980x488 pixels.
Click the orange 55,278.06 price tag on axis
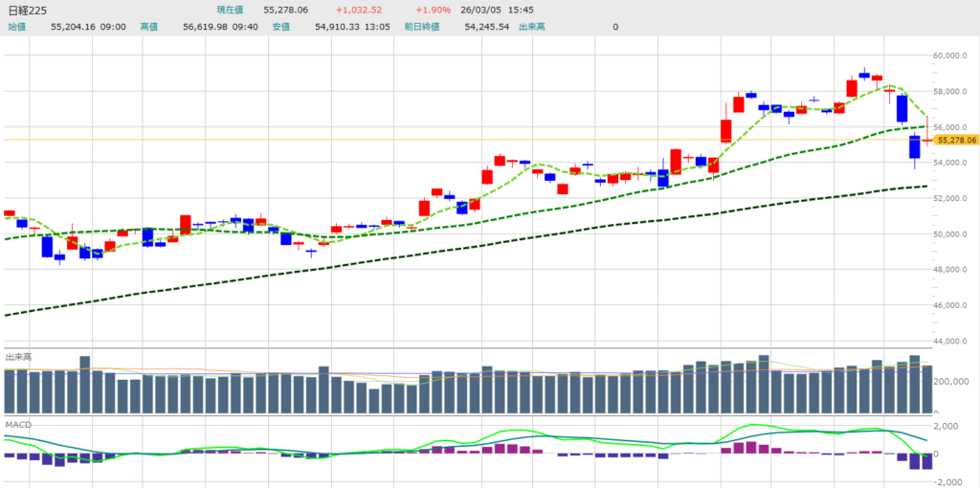tap(956, 140)
